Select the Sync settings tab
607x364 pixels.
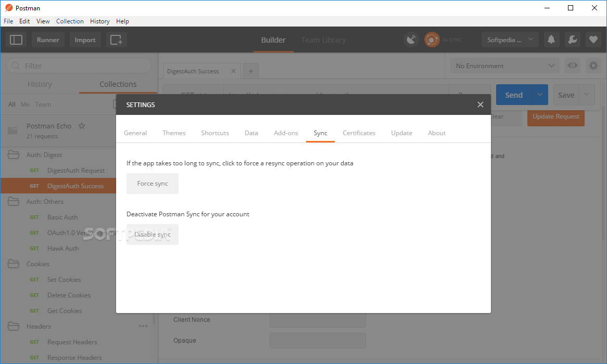pyautogui.click(x=320, y=133)
